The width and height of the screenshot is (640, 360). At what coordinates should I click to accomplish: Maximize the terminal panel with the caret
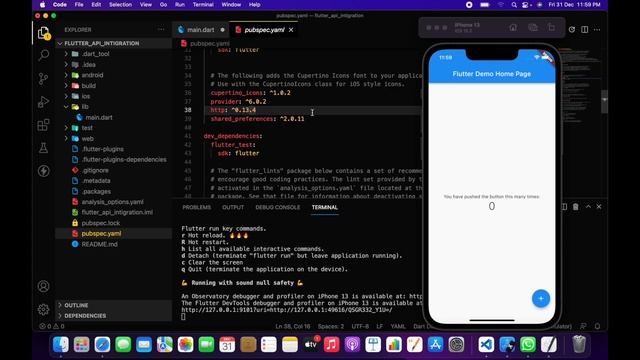coord(588,207)
